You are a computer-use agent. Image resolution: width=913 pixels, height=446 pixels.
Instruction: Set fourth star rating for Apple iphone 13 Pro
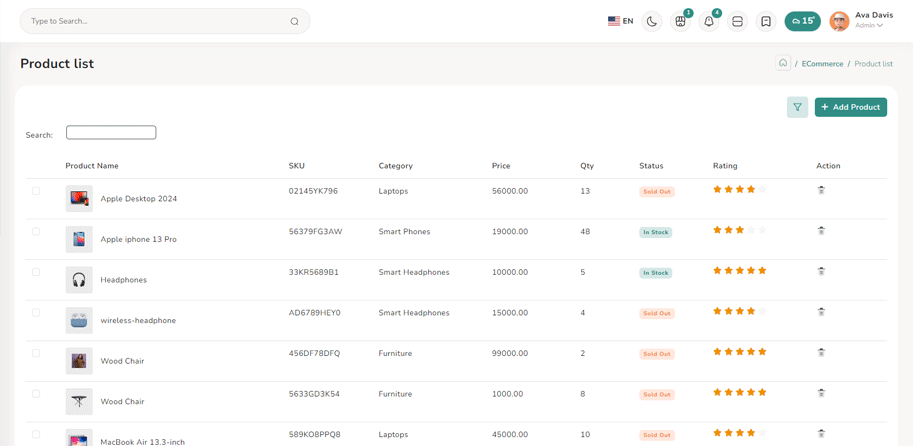[x=751, y=230]
